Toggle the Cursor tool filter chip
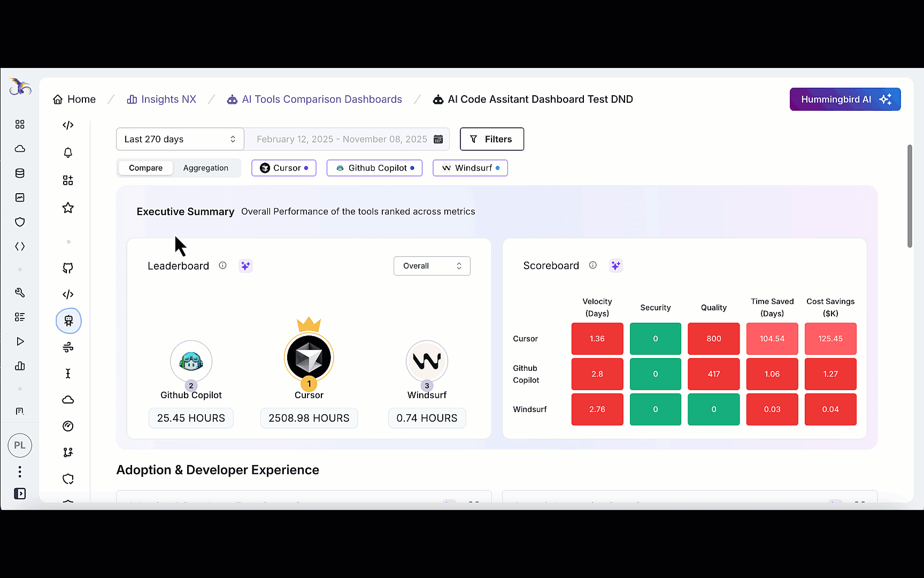Screen dimensions: 924x578 283,168
